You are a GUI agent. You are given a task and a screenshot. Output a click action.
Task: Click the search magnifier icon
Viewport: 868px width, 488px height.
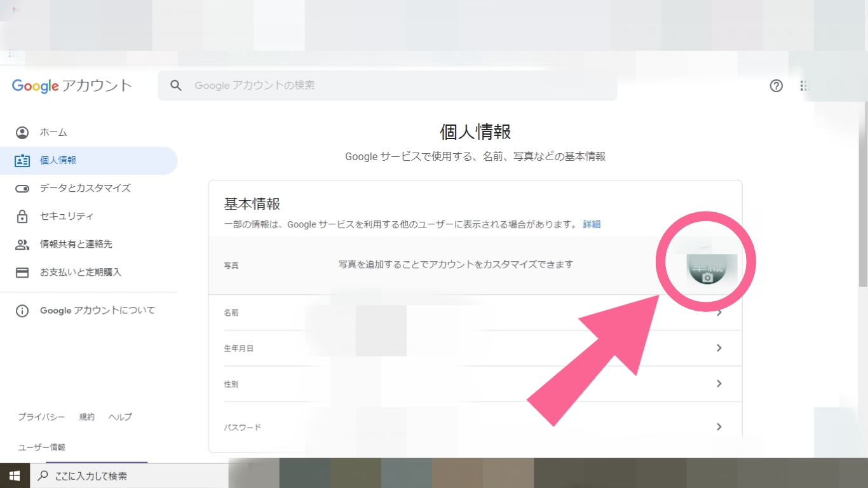(177, 85)
